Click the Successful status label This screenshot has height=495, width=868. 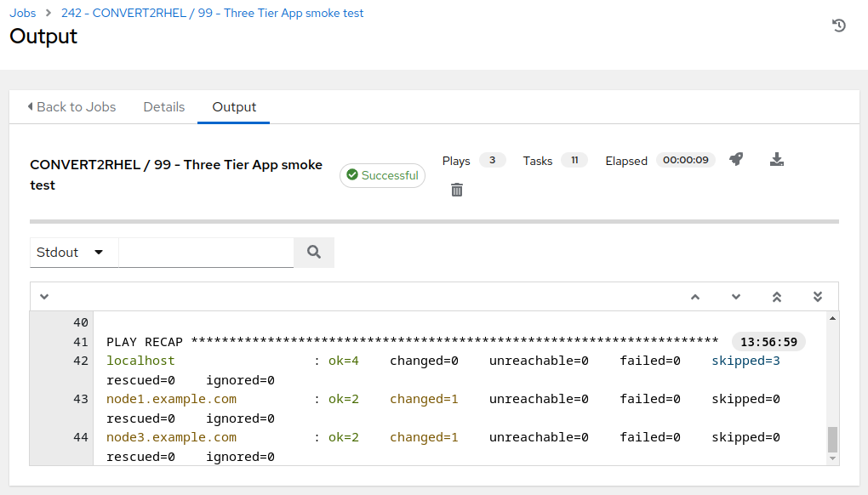coord(383,175)
